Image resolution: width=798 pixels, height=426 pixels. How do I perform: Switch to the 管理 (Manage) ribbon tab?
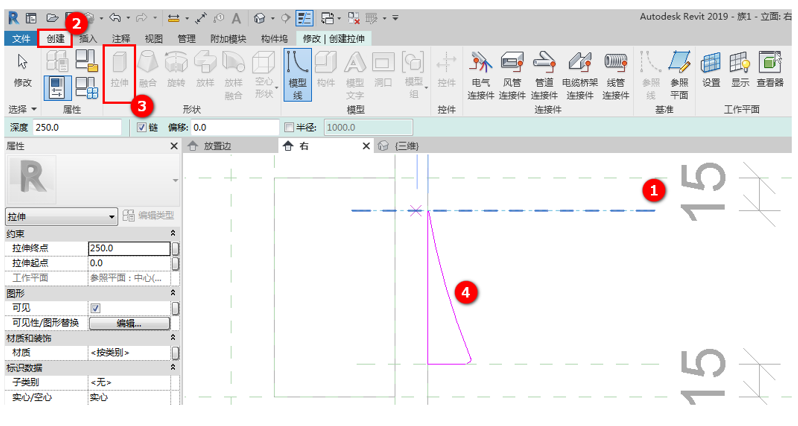coord(186,39)
